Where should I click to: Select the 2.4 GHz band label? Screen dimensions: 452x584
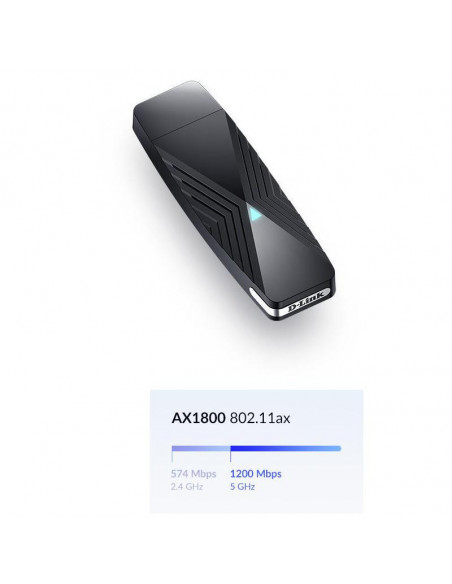[187, 486]
